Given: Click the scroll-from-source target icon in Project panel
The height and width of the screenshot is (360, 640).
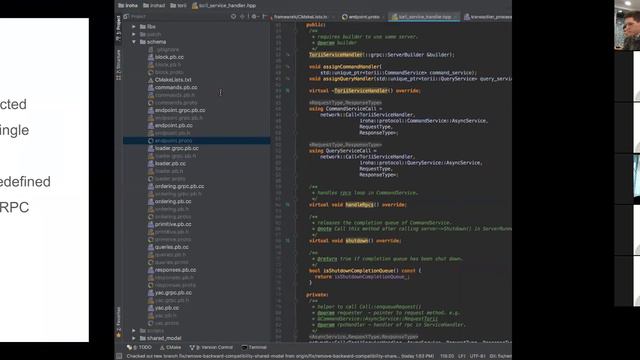Looking at the screenshot, I should click(x=233, y=17).
